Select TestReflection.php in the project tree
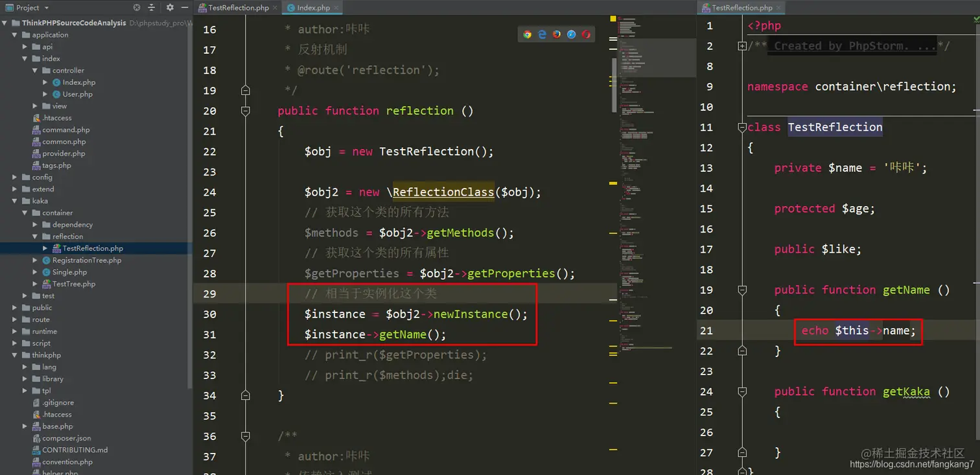Viewport: 980px width, 475px height. pos(93,248)
